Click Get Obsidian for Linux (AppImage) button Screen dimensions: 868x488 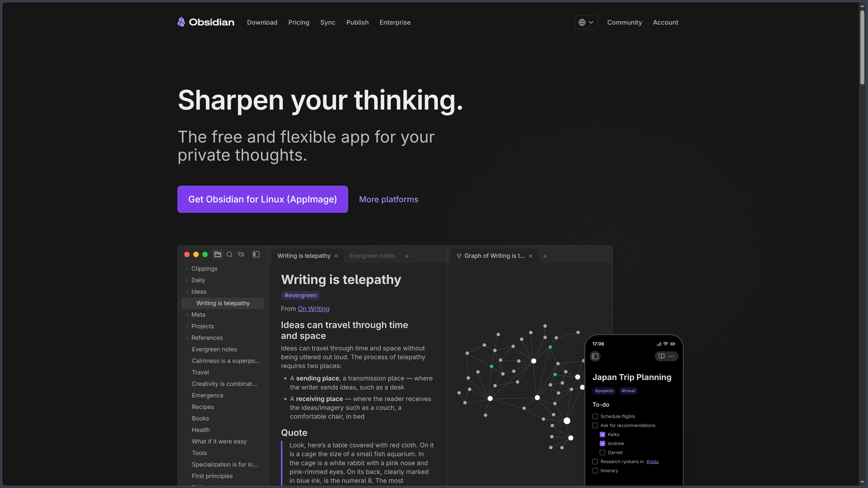pyautogui.click(x=262, y=199)
